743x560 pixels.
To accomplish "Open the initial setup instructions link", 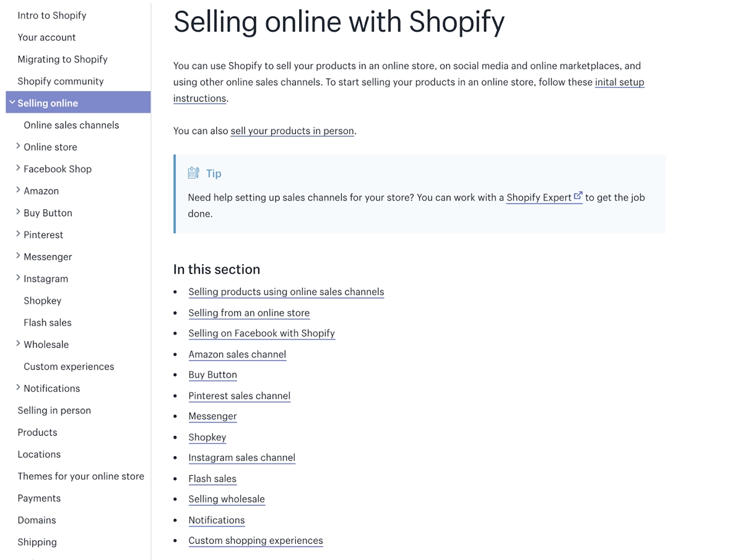I will [x=619, y=82].
